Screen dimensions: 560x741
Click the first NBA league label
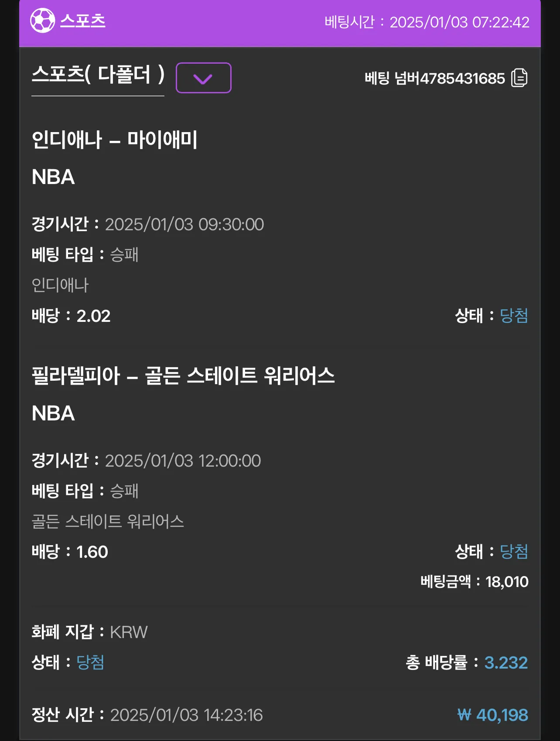(53, 177)
